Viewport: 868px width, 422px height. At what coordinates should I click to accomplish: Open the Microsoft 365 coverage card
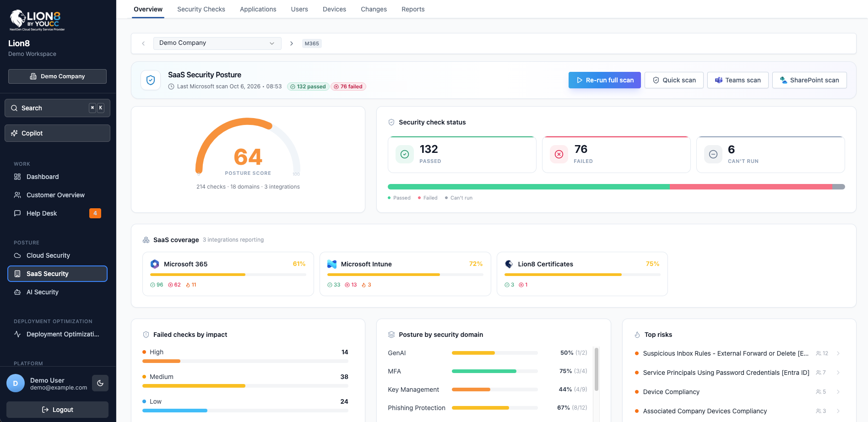point(228,274)
